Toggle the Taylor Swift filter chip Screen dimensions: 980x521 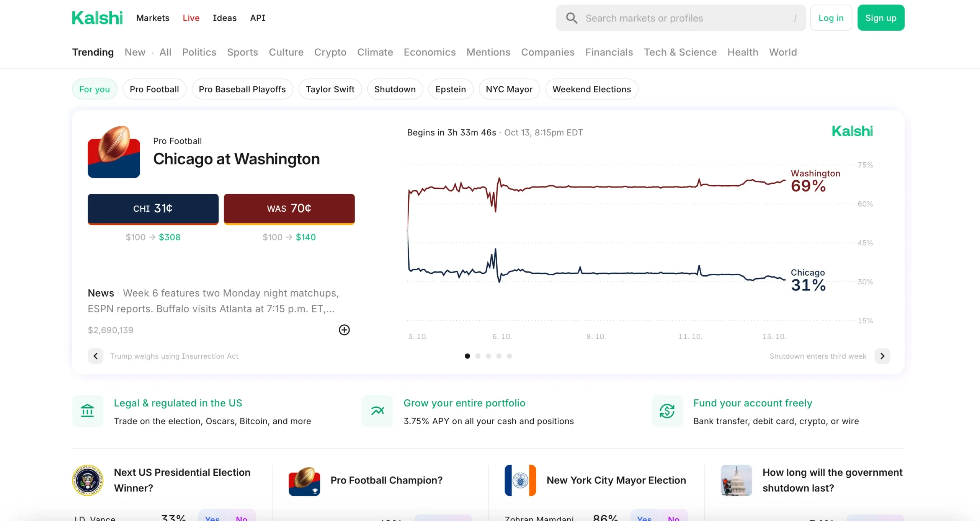pos(330,89)
